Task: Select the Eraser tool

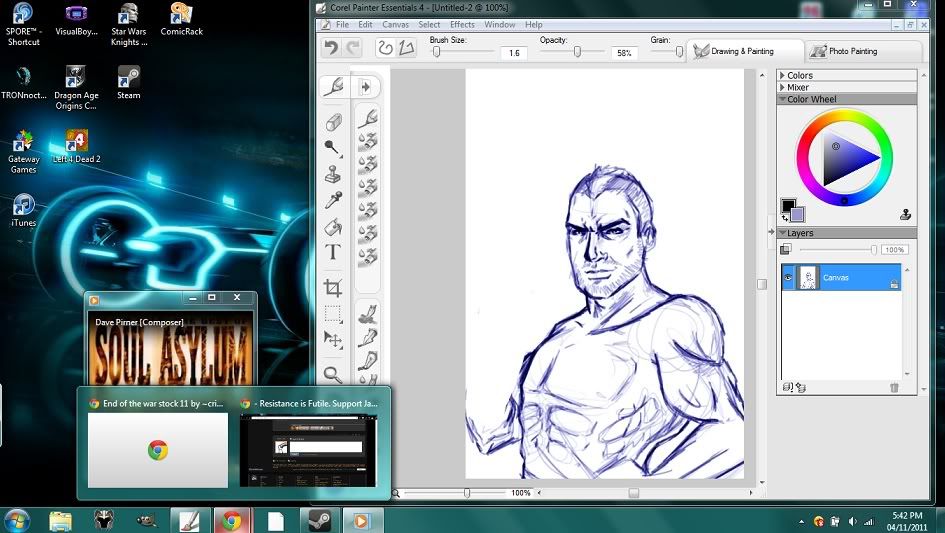Action: tap(333, 121)
